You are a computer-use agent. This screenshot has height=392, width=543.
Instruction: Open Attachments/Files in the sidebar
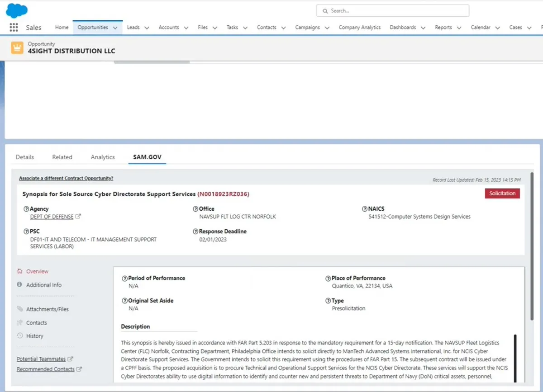48,309
